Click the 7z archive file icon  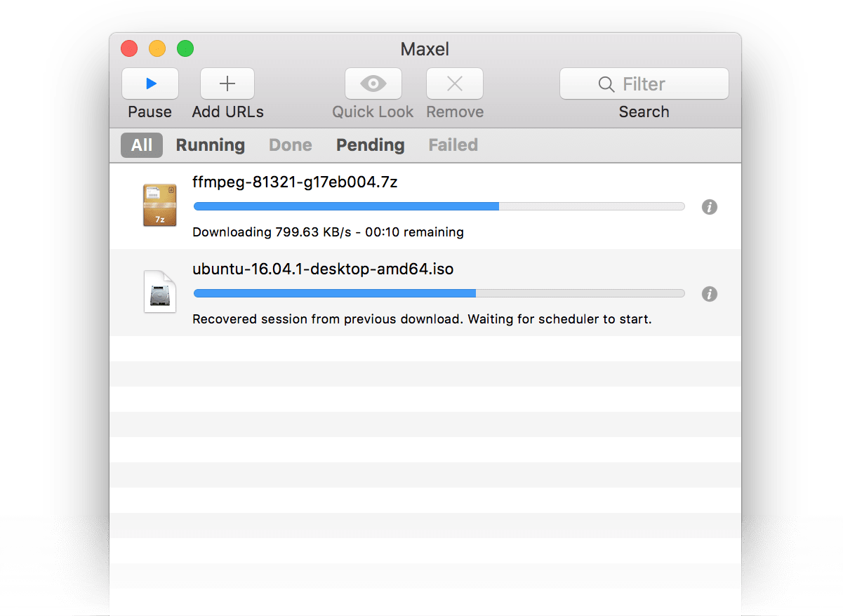point(159,206)
